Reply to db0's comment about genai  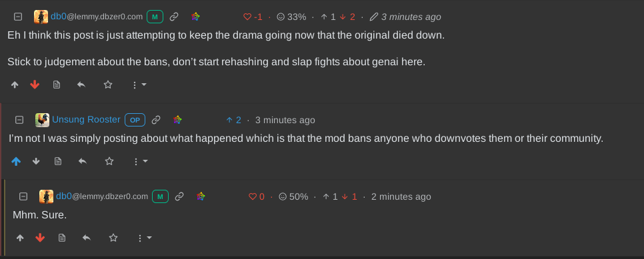[81, 85]
